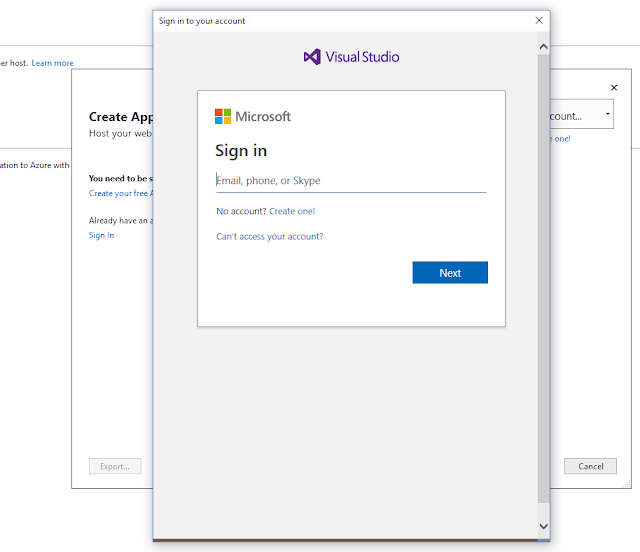The image size is (640, 552).
Task: Click the Visual Studio logo icon
Action: click(312, 57)
